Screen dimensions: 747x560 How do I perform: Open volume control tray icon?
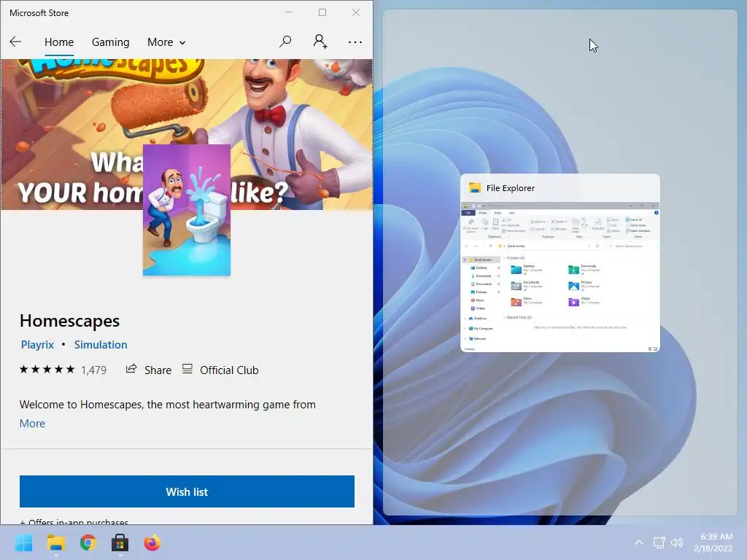coord(677,542)
